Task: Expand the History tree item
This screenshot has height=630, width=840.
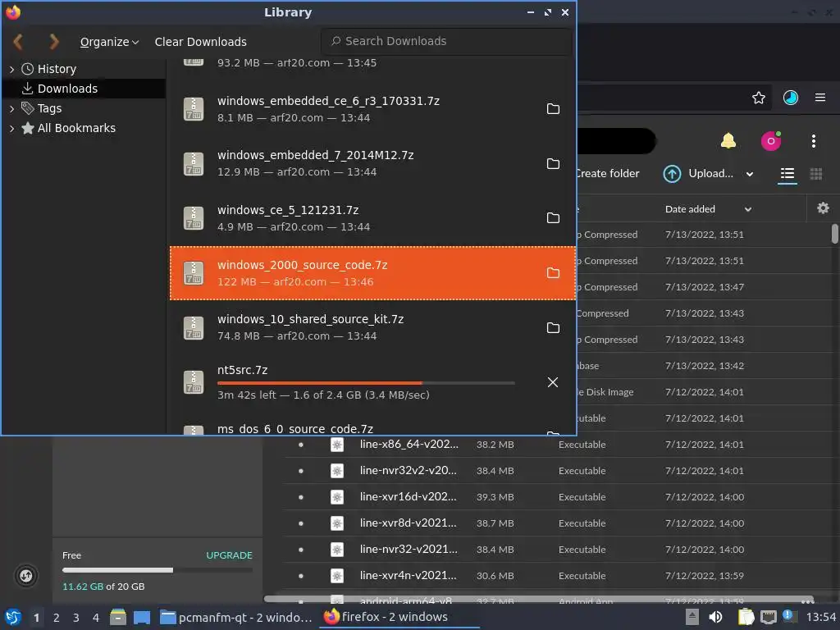Action: [11, 69]
